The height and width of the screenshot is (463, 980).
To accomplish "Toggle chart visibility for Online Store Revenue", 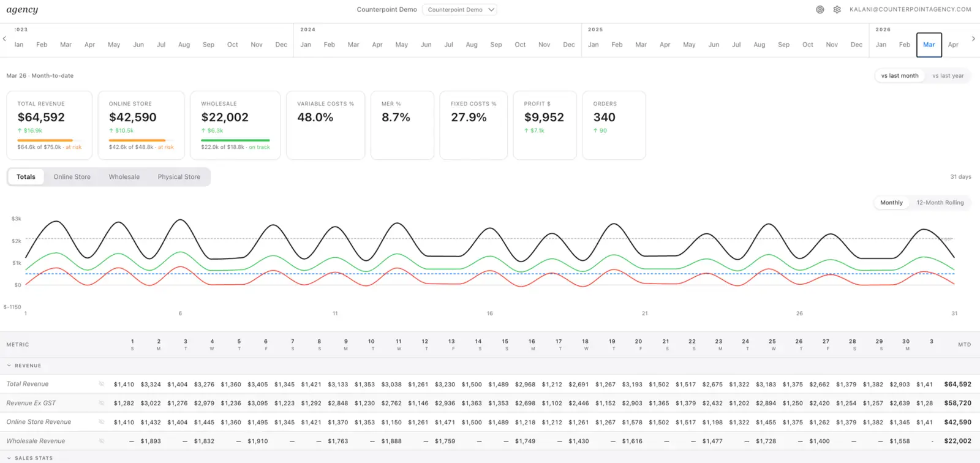I will tap(102, 422).
